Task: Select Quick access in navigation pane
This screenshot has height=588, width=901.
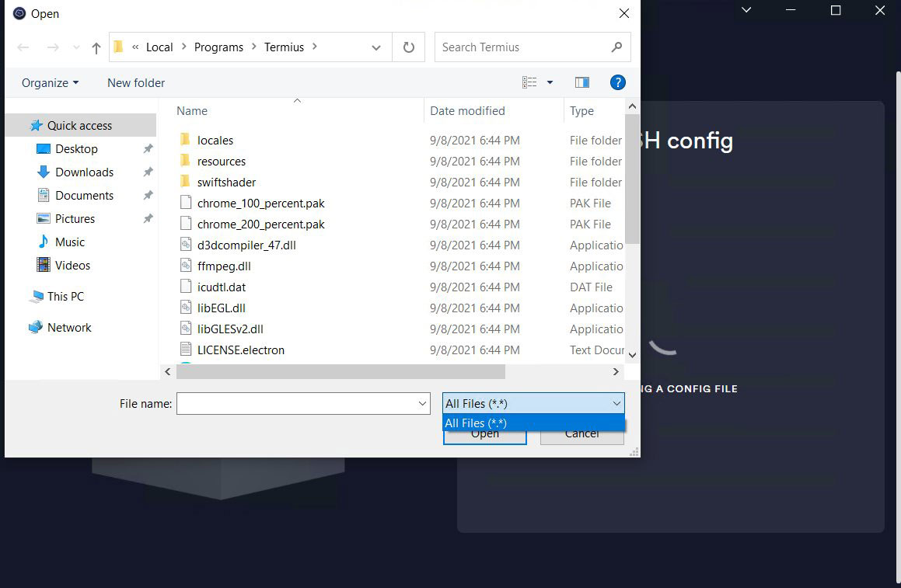Action: pos(80,126)
